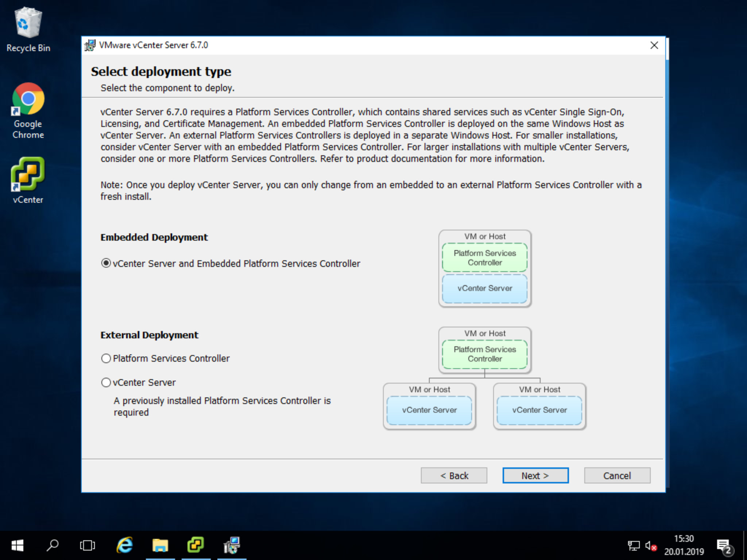Open File Explorer from the taskbar
The image size is (747, 560).
pos(160,545)
